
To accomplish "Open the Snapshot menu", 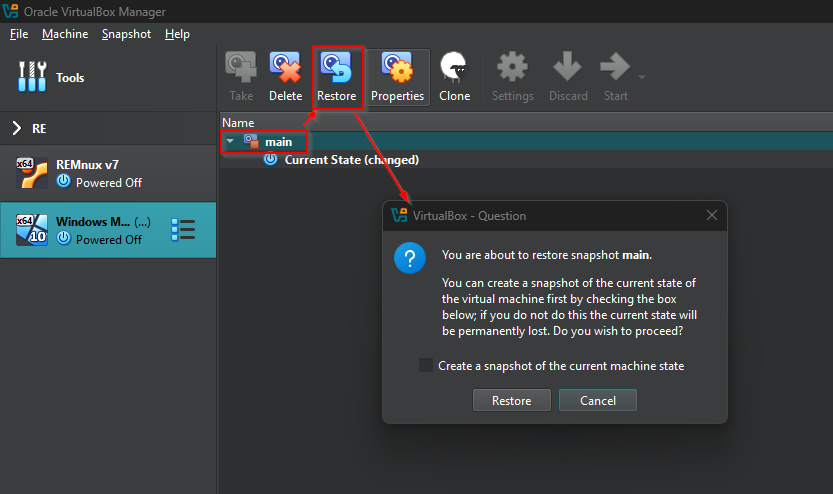I will (x=126, y=34).
